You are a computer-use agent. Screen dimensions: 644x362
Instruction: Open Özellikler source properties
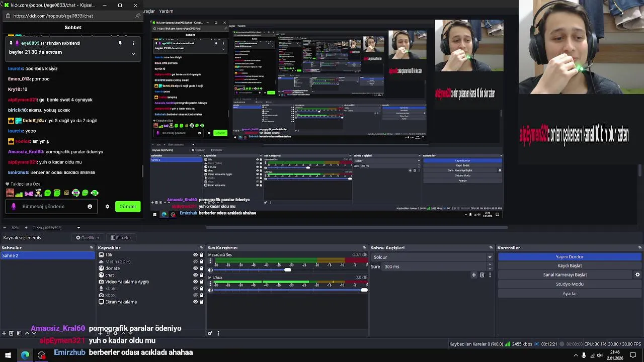click(x=88, y=238)
